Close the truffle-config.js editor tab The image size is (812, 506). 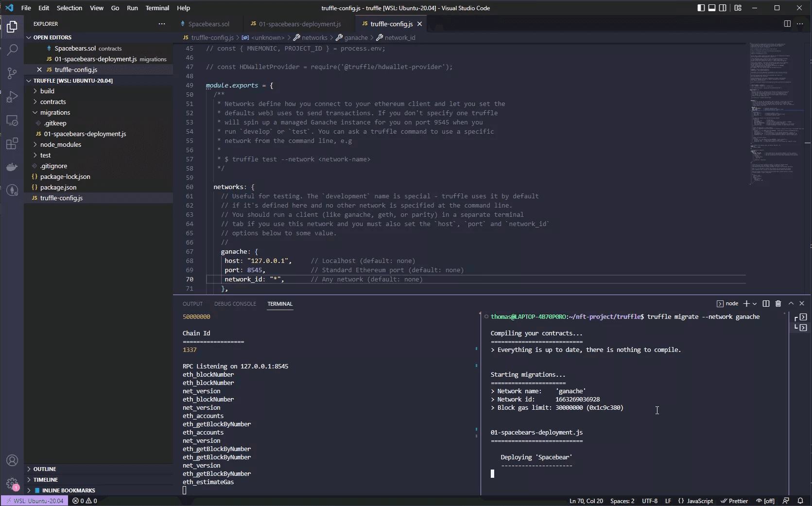click(419, 24)
